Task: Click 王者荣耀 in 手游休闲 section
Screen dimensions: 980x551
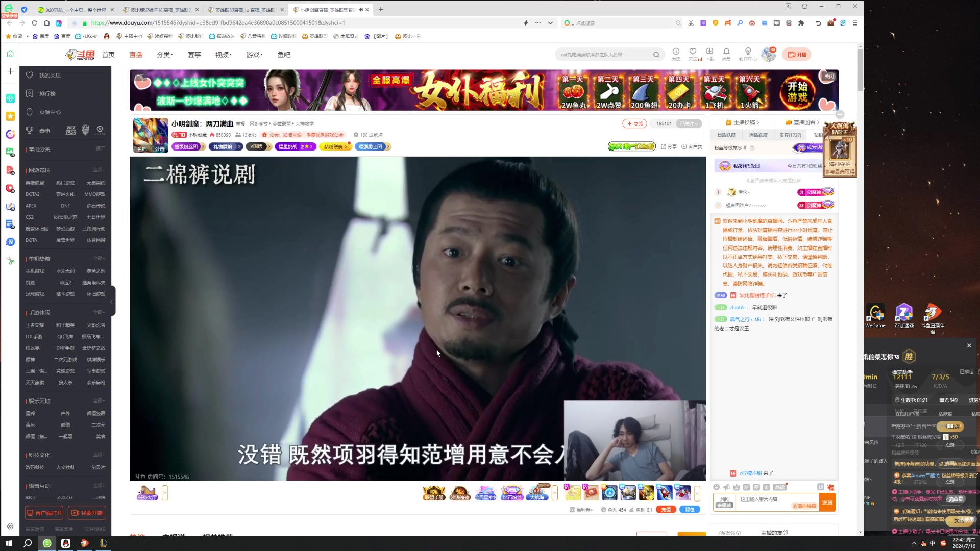Action: pyautogui.click(x=35, y=325)
